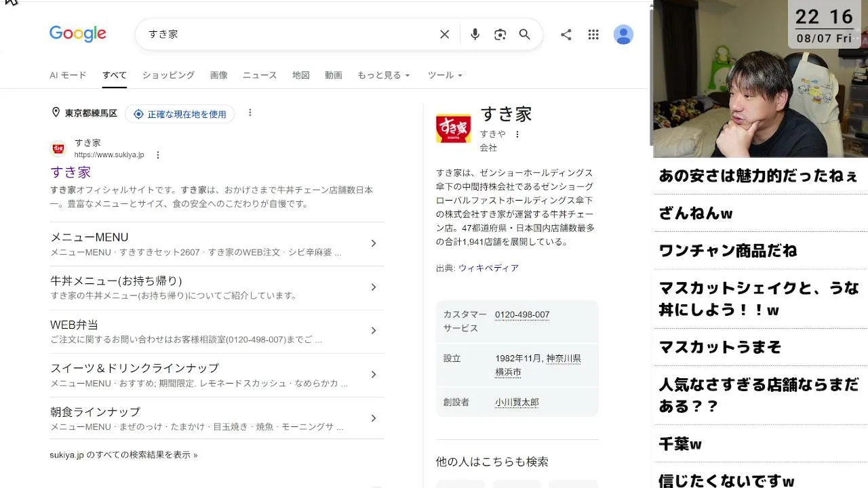Open the ツール dropdown
868x488 pixels.
point(445,75)
